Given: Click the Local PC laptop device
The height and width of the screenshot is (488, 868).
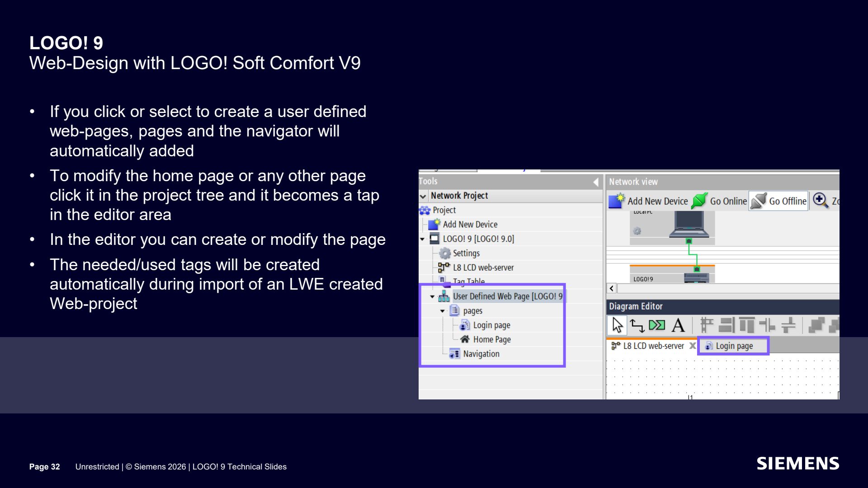Looking at the screenshot, I should [689, 224].
